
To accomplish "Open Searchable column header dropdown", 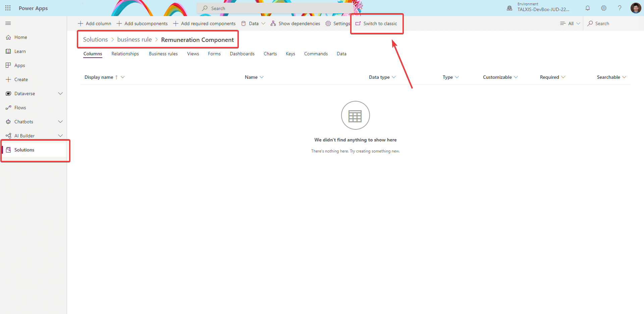I will tap(624, 77).
